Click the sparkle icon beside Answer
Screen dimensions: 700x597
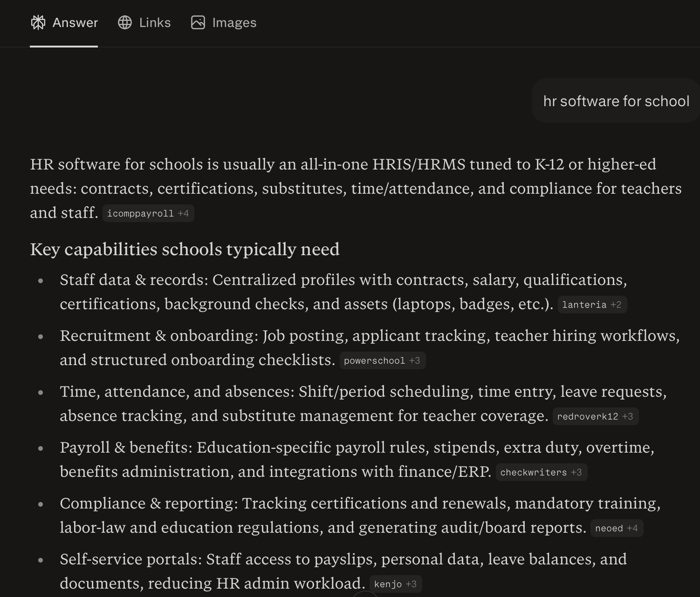point(39,22)
